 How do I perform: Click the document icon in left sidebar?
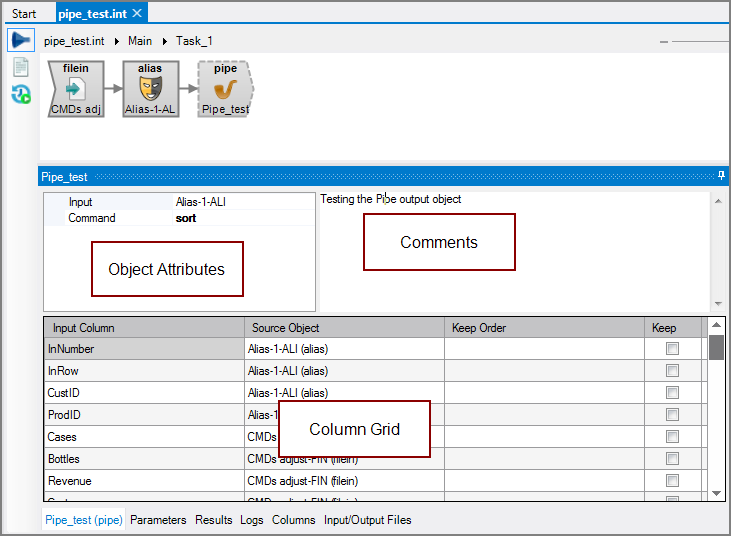[x=21, y=68]
